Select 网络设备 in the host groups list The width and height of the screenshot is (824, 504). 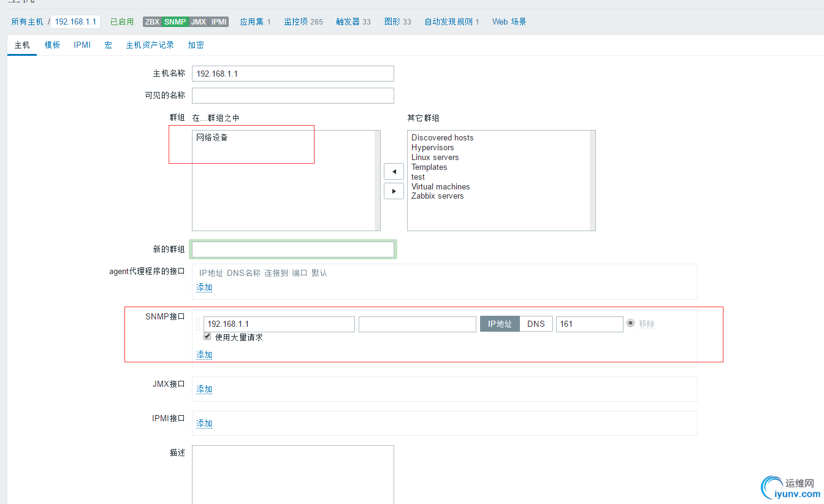(212, 138)
